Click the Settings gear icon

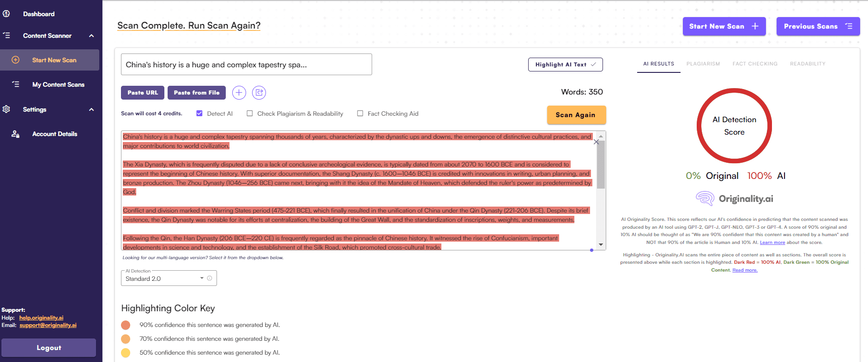click(x=6, y=109)
